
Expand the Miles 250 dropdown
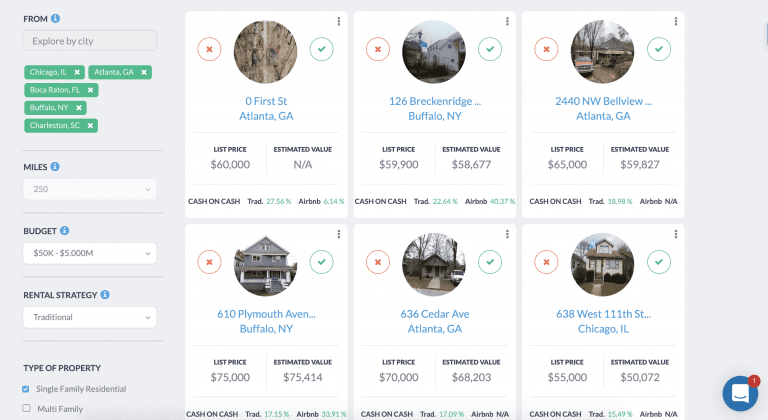(89, 188)
